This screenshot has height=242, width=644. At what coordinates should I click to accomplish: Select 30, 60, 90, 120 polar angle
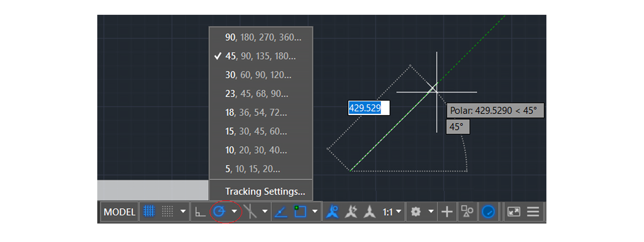pos(261,75)
